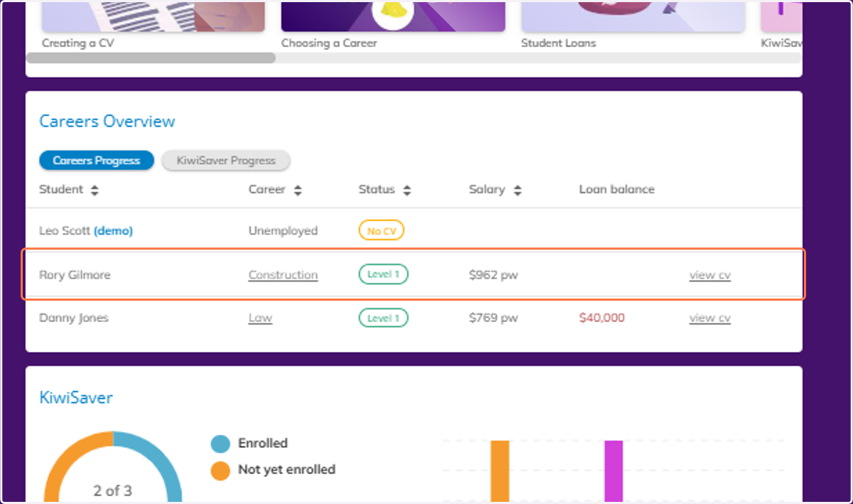Open Rory Gilmore's Construction career link

[283, 274]
